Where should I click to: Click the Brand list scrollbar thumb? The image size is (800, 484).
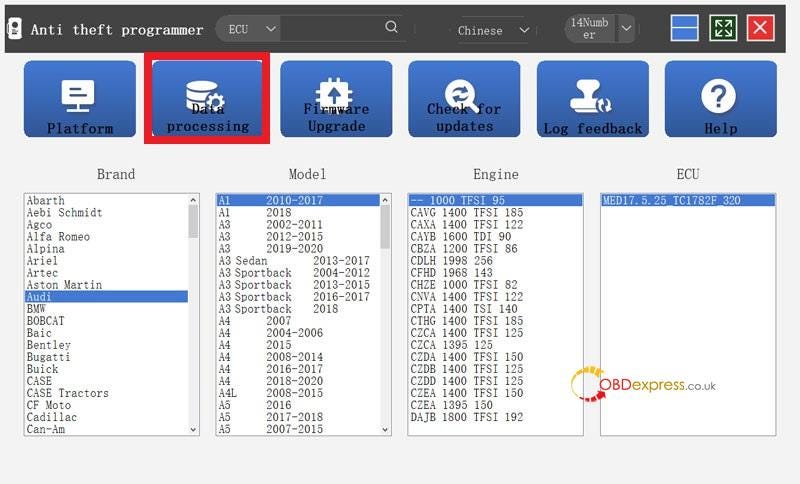click(193, 221)
